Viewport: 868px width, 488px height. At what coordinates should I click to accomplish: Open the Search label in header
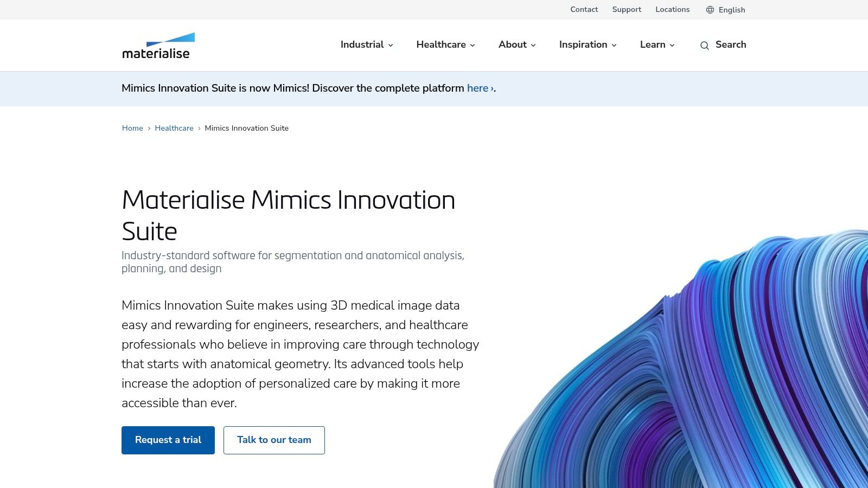click(x=731, y=44)
